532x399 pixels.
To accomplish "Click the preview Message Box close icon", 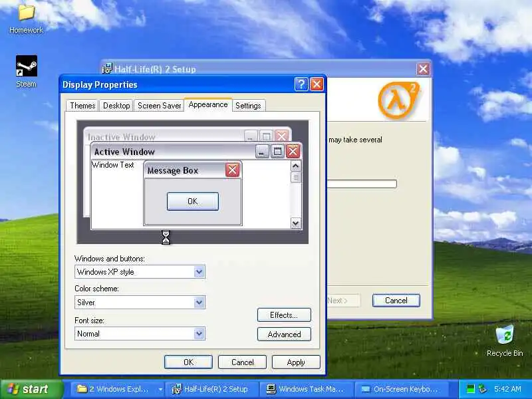I will [232, 170].
